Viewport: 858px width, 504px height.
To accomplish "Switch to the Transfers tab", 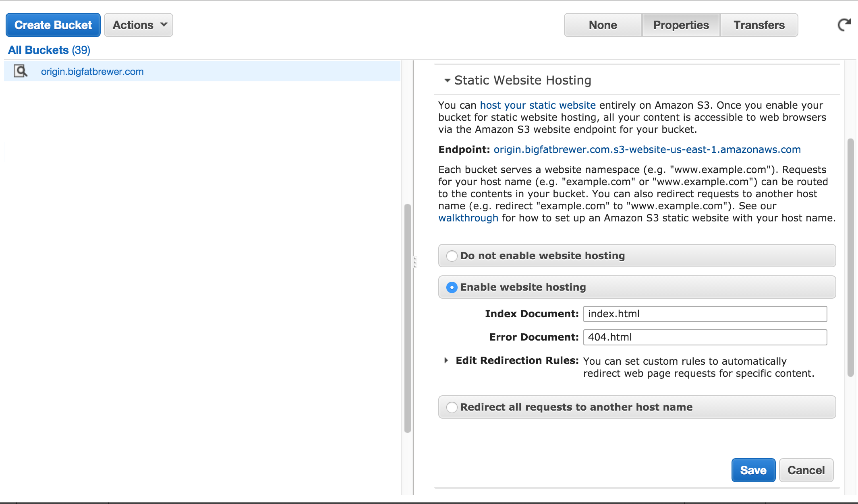I will click(x=759, y=25).
